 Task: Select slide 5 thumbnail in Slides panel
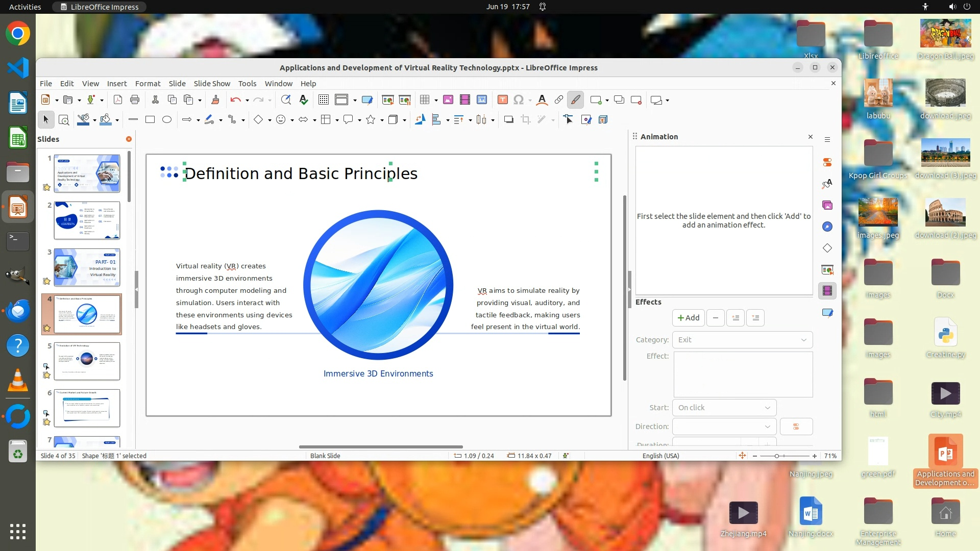(x=87, y=361)
